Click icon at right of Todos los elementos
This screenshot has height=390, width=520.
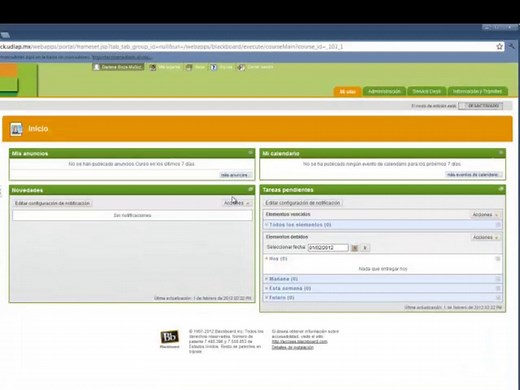coord(498,225)
